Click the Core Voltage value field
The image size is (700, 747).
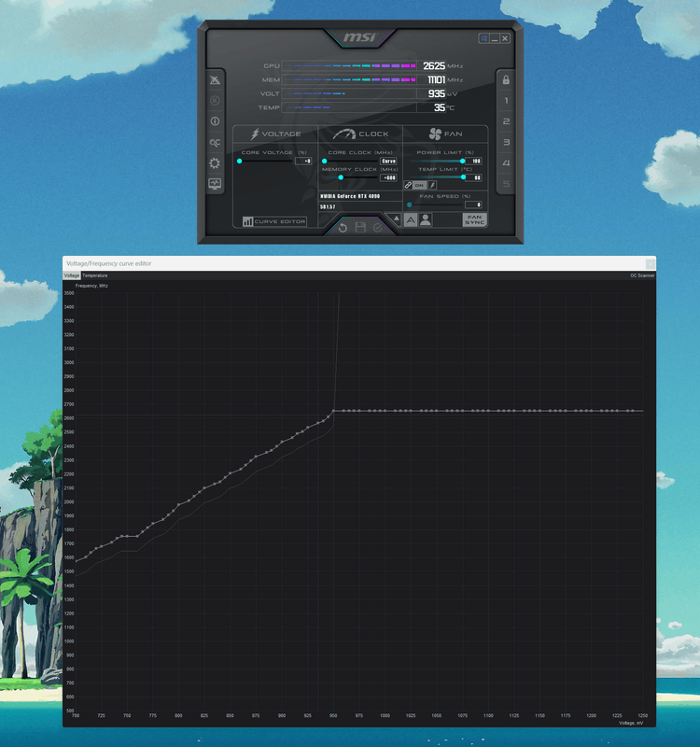point(302,161)
